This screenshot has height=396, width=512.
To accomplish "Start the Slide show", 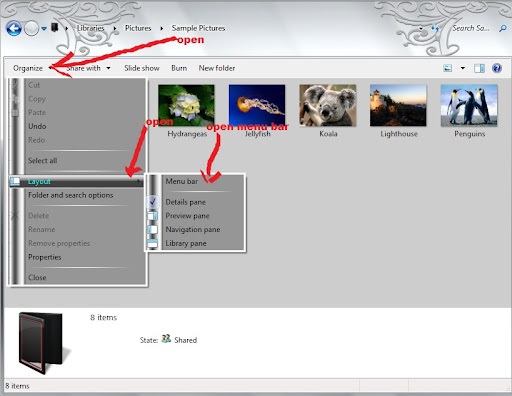I will [x=142, y=68].
